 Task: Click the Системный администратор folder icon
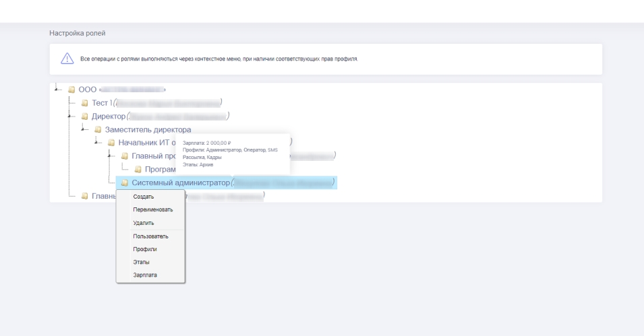pyautogui.click(x=125, y=183)
